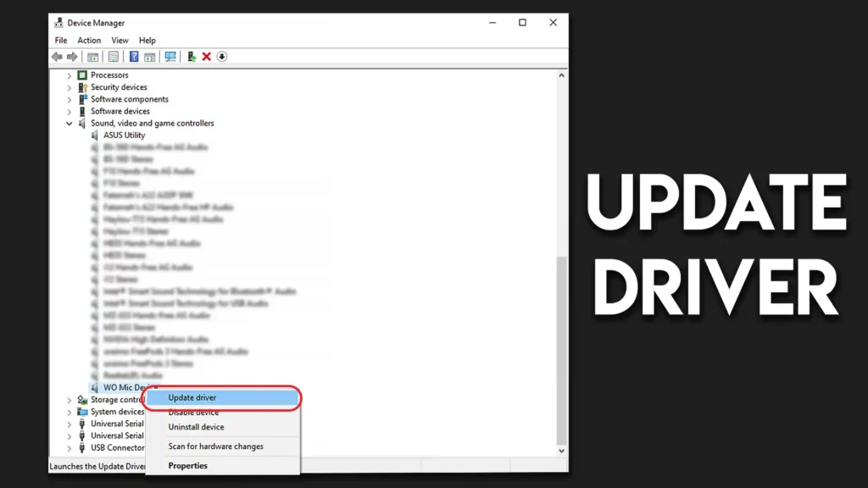
Task: Click the disable device down-arrow toolbar icon
Action: (221, 57)
